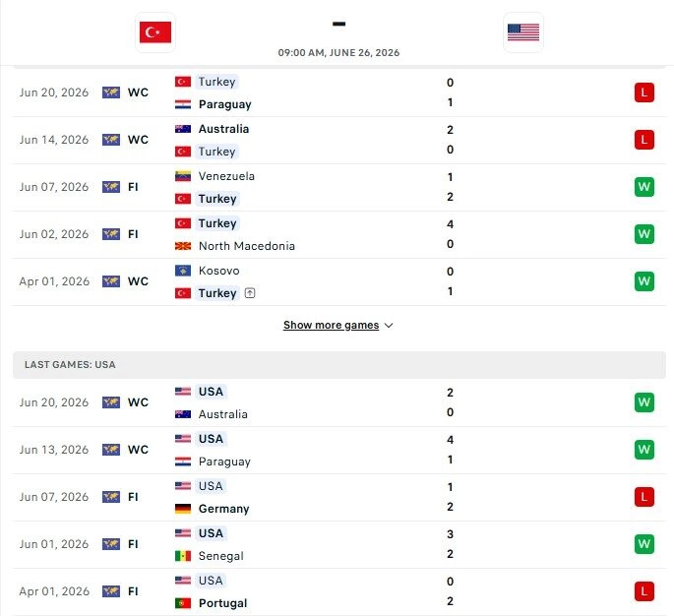Open the Jun 02, 2026 Turkey vs North Macedonia row date
Viewport: 674px width, 616px height.
(x=54, y=234)
